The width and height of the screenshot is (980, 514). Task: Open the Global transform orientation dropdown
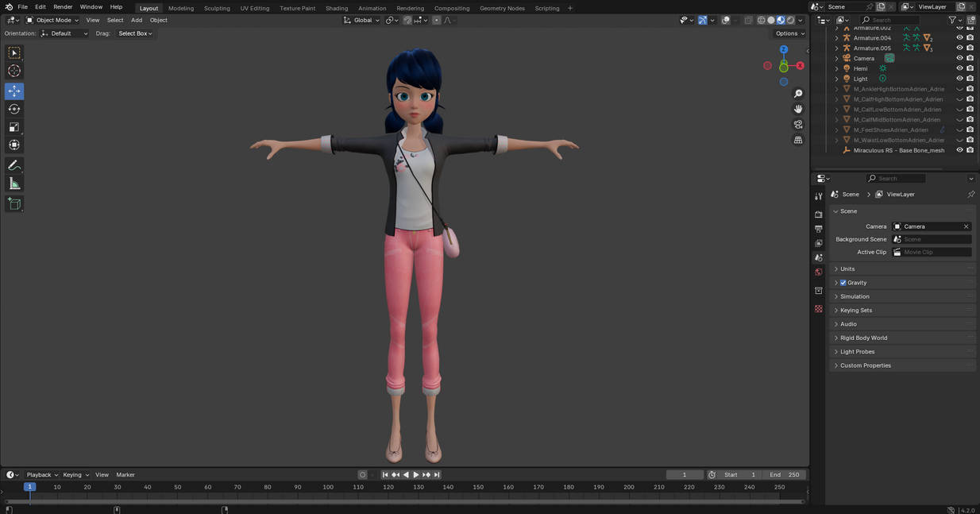(362, 20)
